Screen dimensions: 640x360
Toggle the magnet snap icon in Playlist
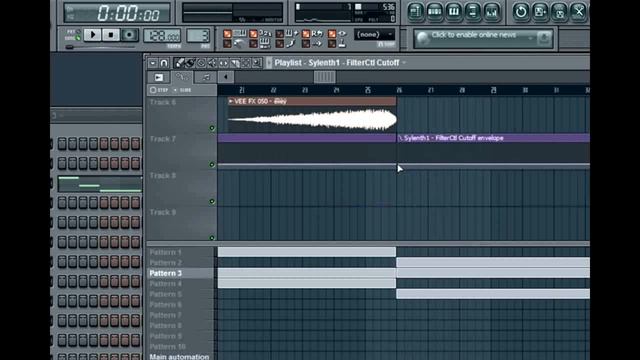tap(164, 63)
